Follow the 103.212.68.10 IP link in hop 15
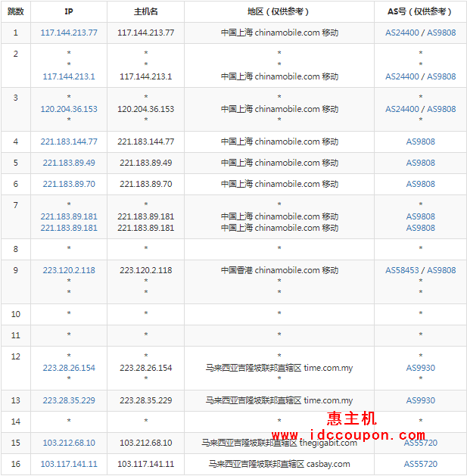 click(69, 443)
